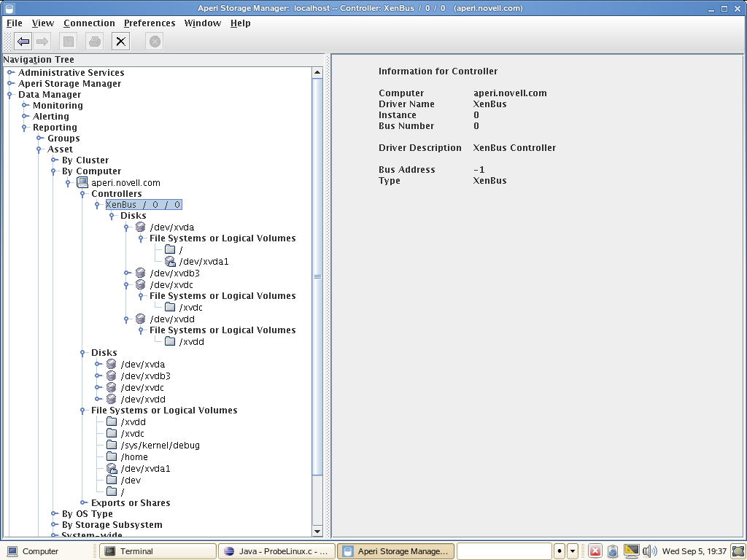Select the / folder icon under XenBus /dev/xvda
Viewport: 747px width, 560px height.
[170, 249]
